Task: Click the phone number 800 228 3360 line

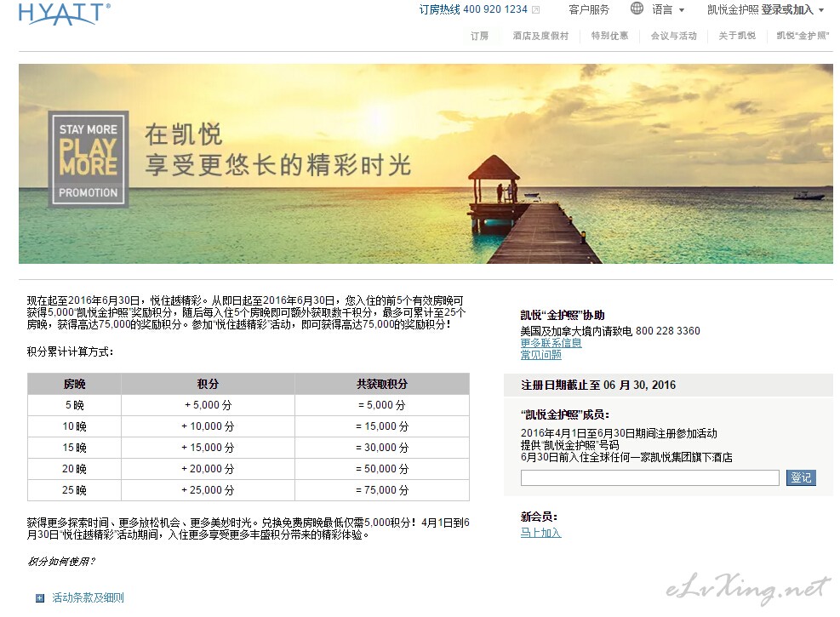Action: click(610, 331)
